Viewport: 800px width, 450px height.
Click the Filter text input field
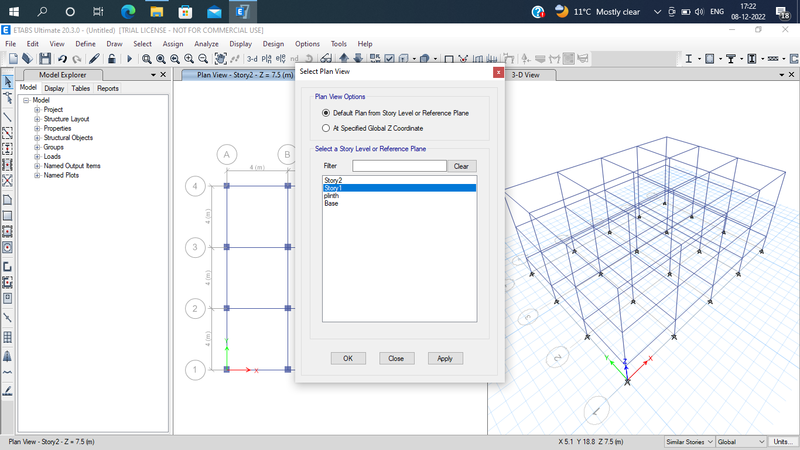(399, 166)
